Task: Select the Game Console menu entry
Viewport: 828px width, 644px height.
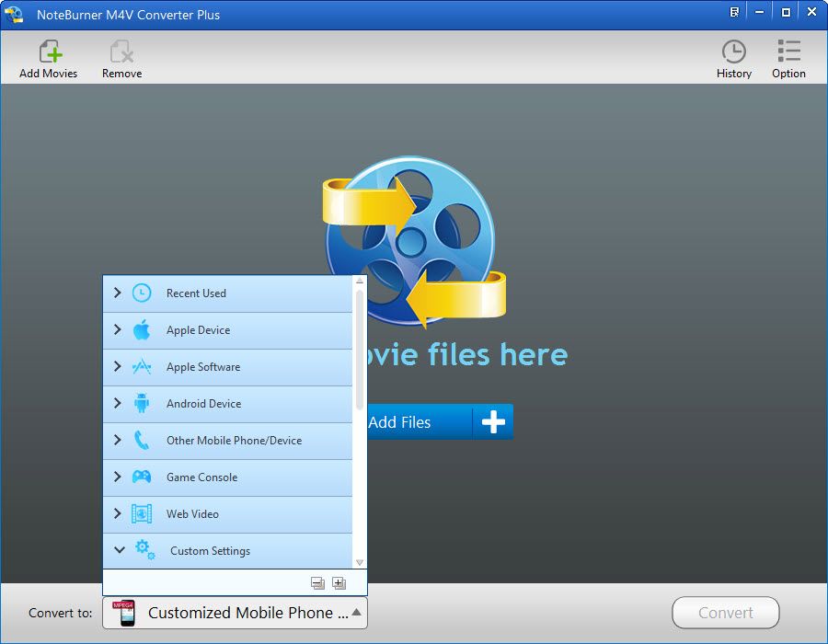Action: [x=227, y=477]
